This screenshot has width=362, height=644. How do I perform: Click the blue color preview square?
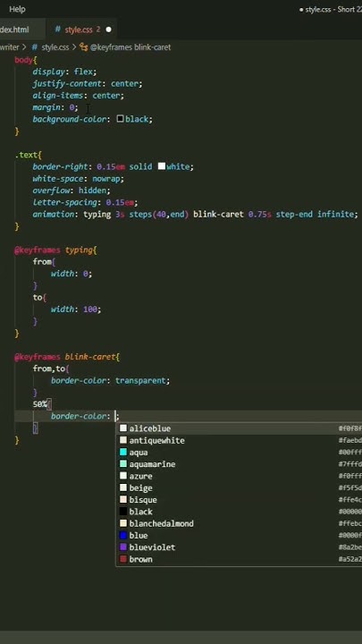(123, 536)
